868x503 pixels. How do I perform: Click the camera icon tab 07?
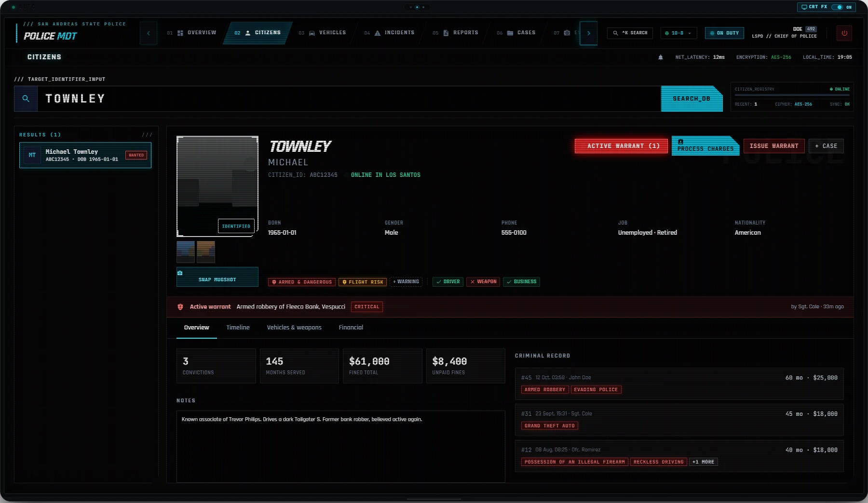pyautogui.click(x=567, y=33)
